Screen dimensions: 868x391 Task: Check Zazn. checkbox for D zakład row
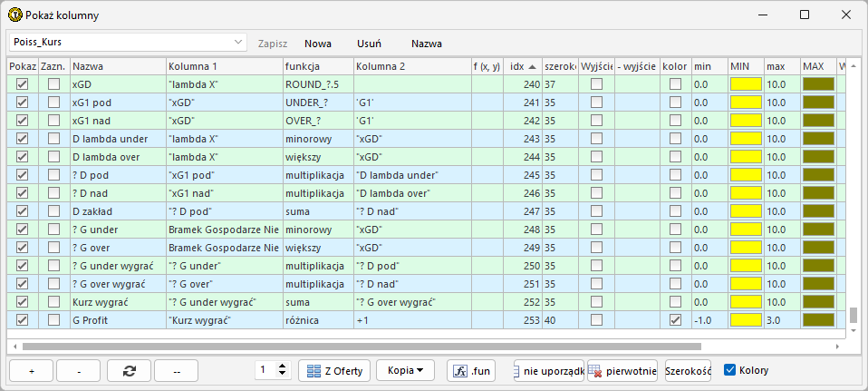pos(54,211)
